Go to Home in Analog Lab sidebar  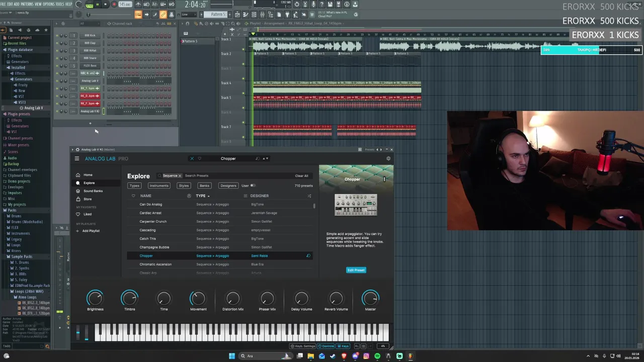(x=88, y=175)
